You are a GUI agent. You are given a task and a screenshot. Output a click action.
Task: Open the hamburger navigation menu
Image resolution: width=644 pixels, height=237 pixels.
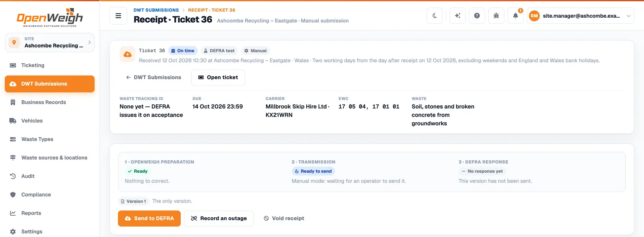click(118, 16)
